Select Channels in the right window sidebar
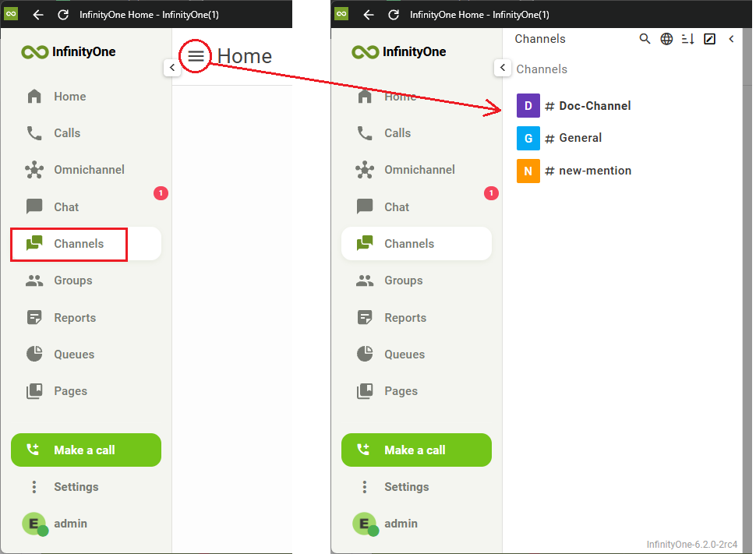Viewport: 756px width, 554px height. point(416,243)
